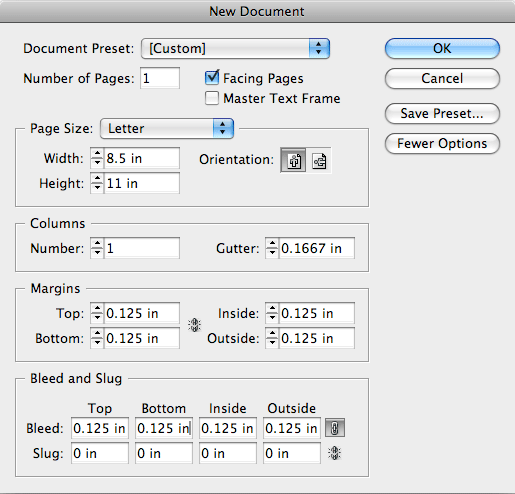The image size is (515, 494).
Task: Click the Save Preset button
Action: pos(442,113)
